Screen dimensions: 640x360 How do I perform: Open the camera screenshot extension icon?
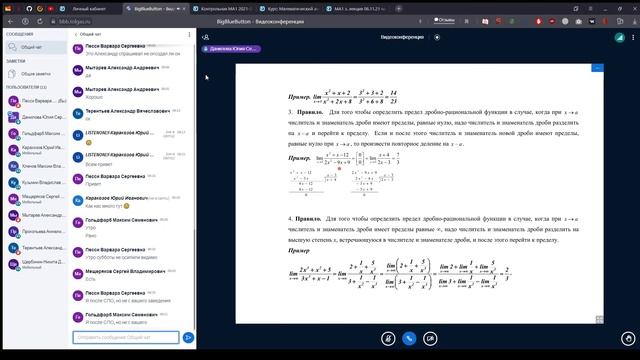578,21
